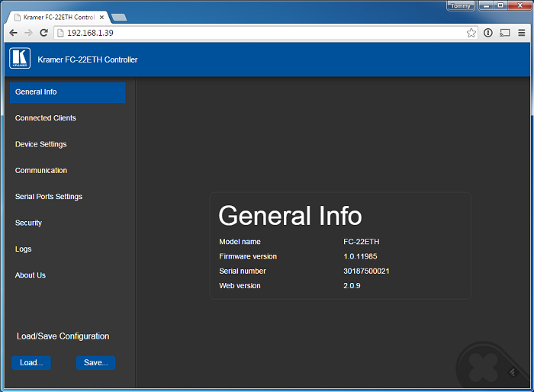The image size is (534, 392).
Task: Click the web version value 2.0.9
Action: pos(352,285)
